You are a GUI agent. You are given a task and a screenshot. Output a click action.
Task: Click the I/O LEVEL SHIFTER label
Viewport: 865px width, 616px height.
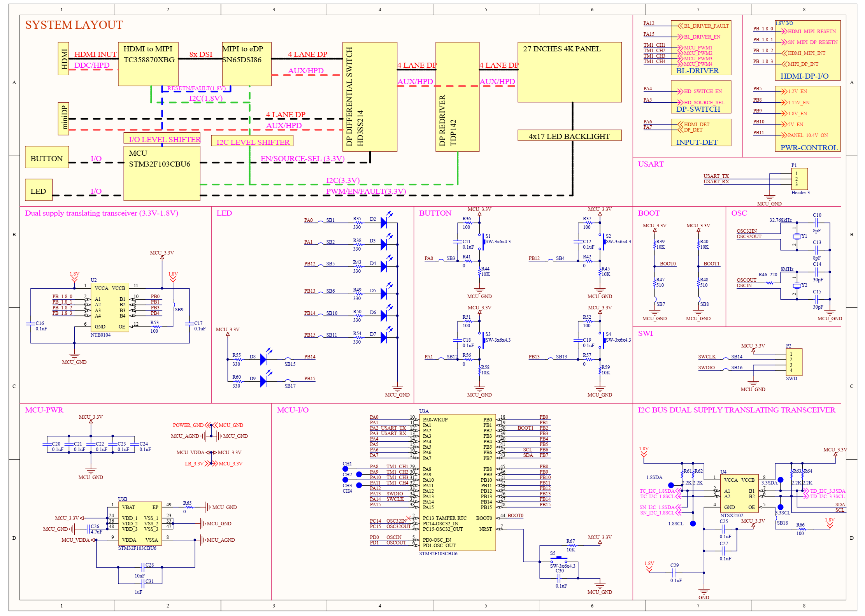click(x=165, y=139)
